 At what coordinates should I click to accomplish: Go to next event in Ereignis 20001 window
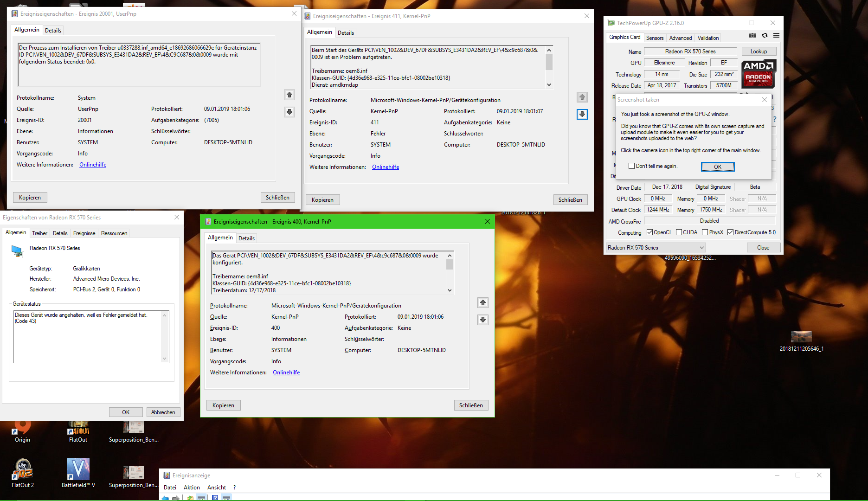point(289,112)
